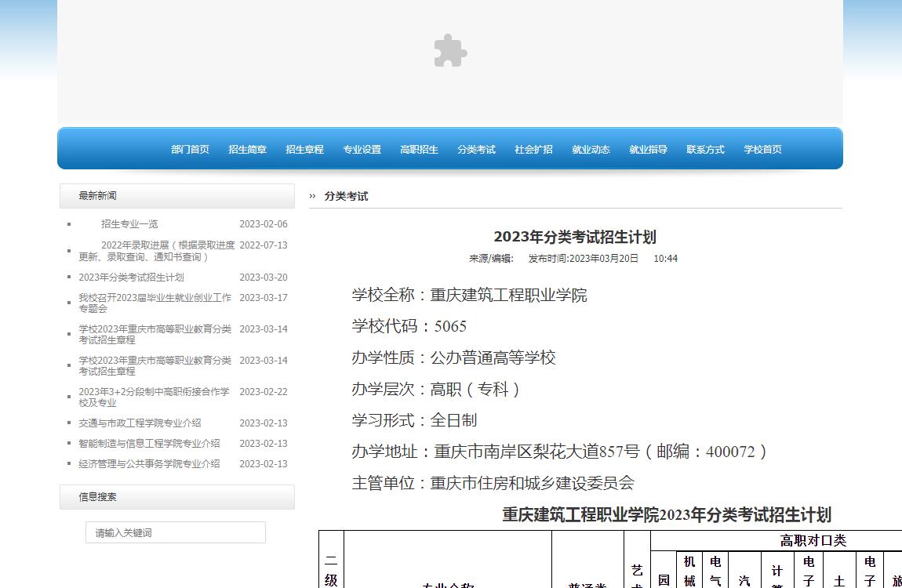This screenshot has height=588, width=902.
Task: Click the 高职对口类 table header cell
Action: click(813, 540)
